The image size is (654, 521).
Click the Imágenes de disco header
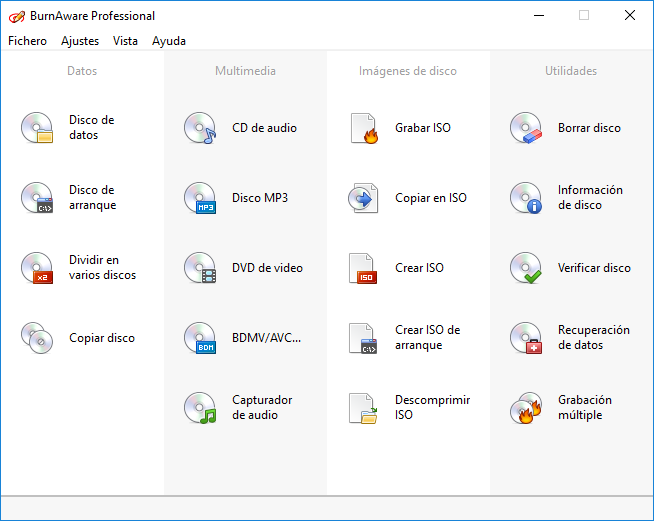408,71
